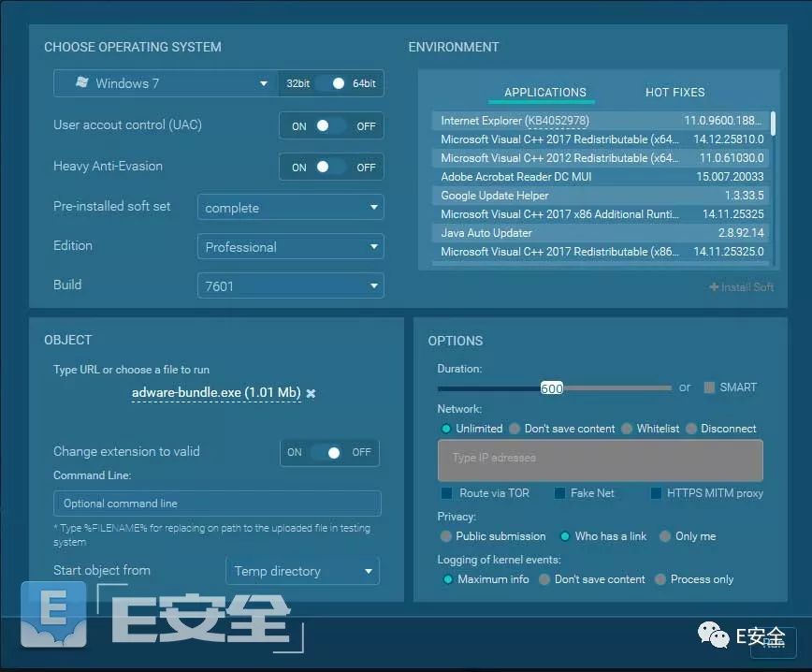
Task: Select Public submission privacy option
Action: [445, 536]
